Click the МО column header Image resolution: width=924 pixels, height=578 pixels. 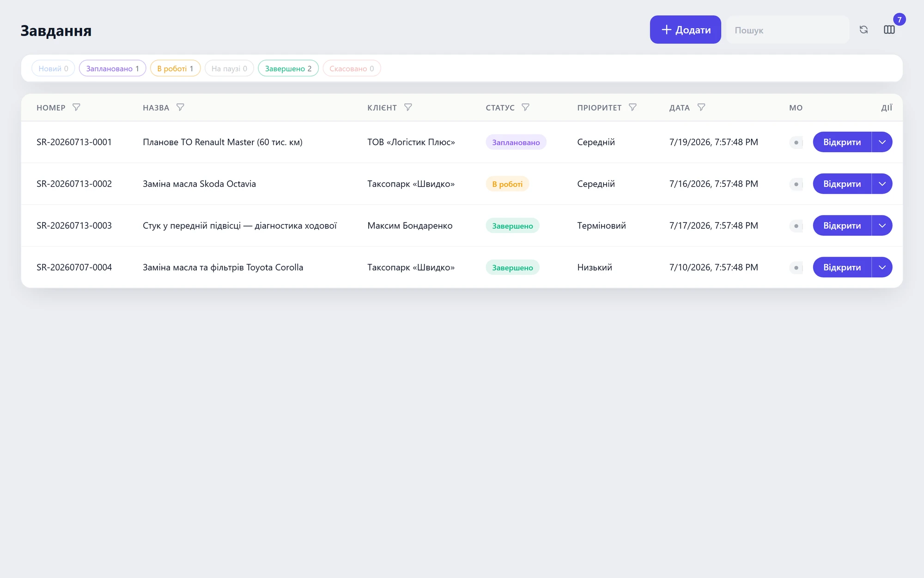click(x=796, y=108)
